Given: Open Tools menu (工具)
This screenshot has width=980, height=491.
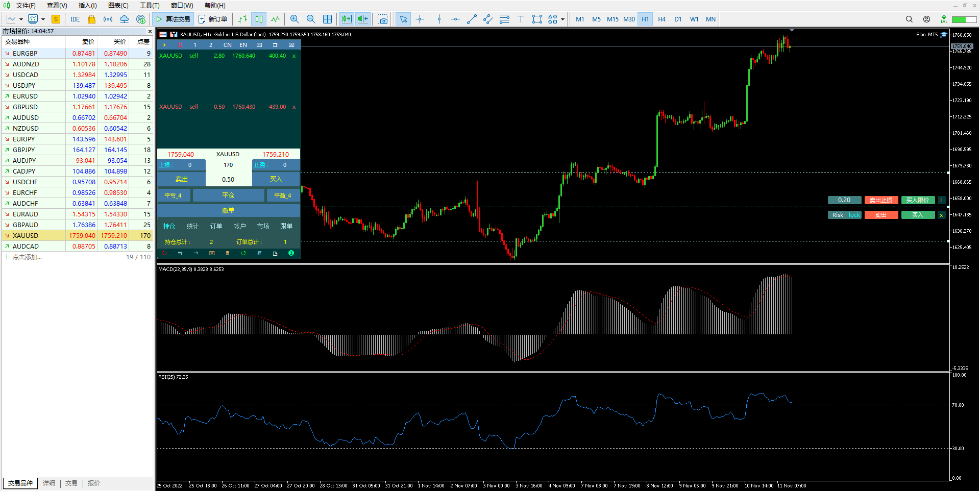Looking at the screenshot, I should tap(150, 6).
